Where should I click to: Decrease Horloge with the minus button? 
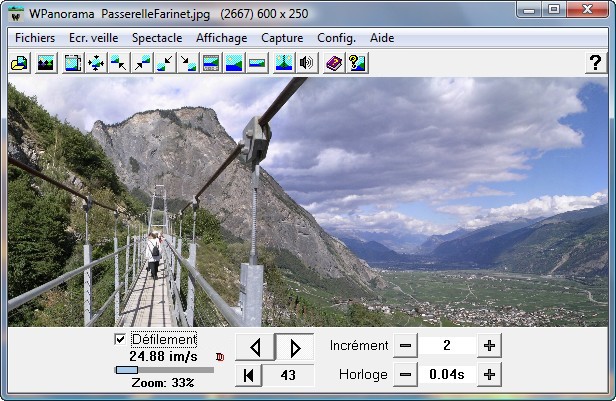pos(405,375)
